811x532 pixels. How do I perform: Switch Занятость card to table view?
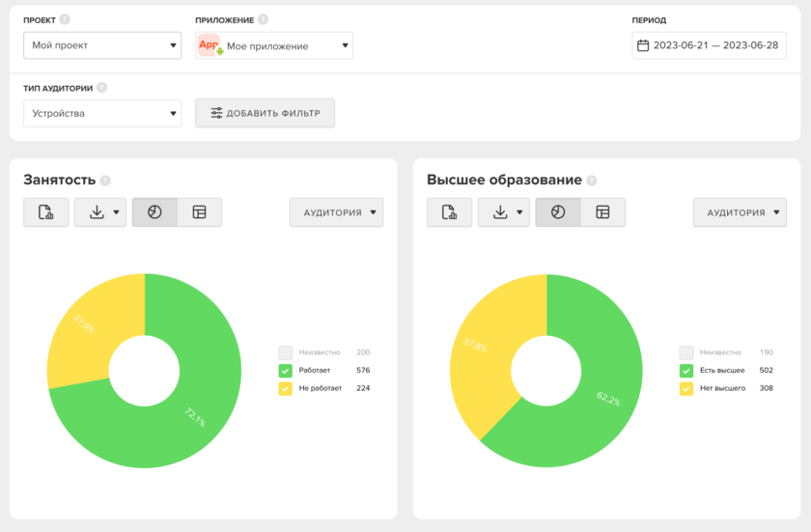click(x=200, y=212)
